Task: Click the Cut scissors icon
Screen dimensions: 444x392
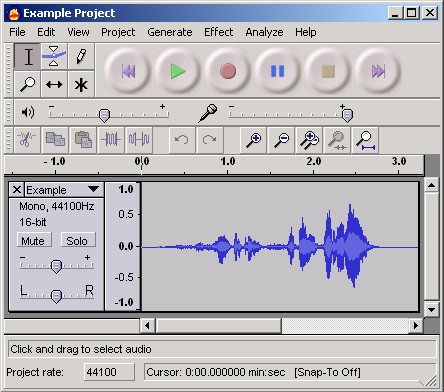Action: (x=27, y=140)
